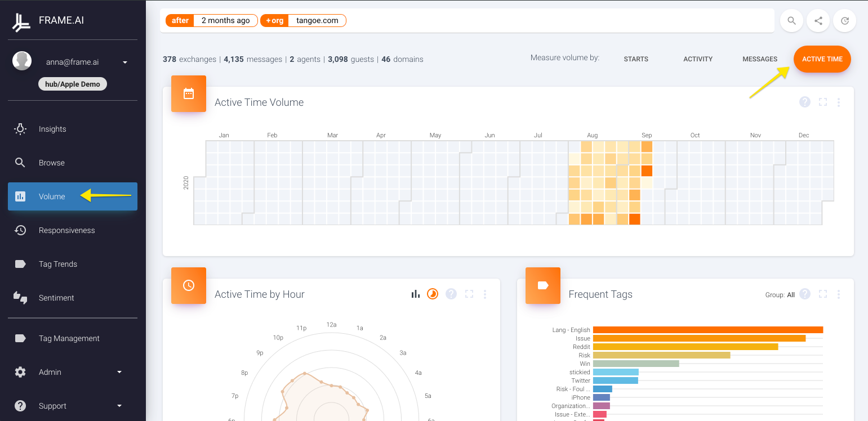The width and height of the screenshot is (868, 421).
Task: Click the Win tag bar
Action: pos(636,364)
